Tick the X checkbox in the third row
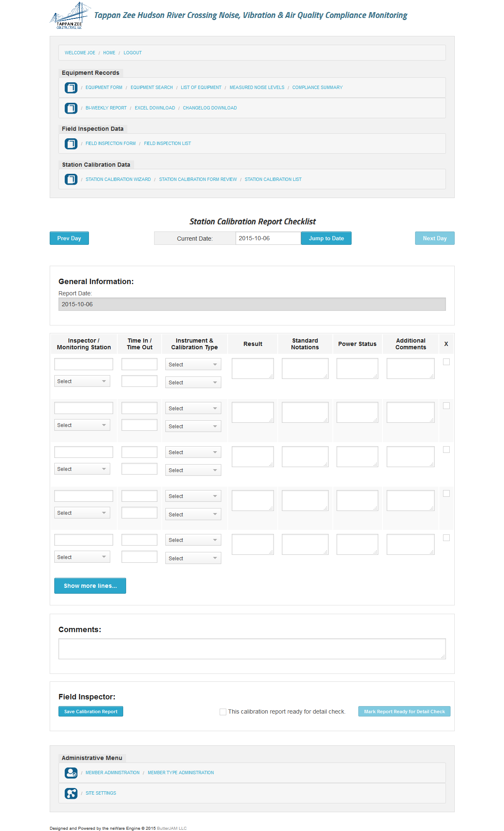This screenshot has width=504, height=831. [x=446, y=450]
